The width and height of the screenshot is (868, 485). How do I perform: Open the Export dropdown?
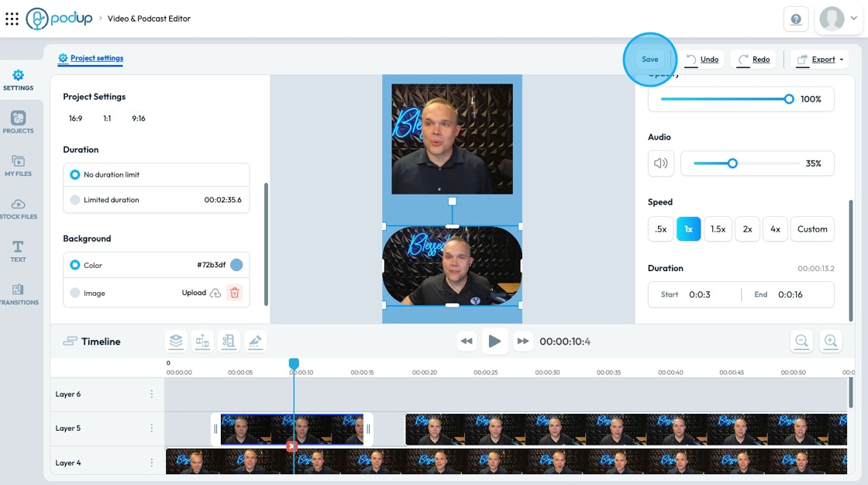(x=820, y=59)
